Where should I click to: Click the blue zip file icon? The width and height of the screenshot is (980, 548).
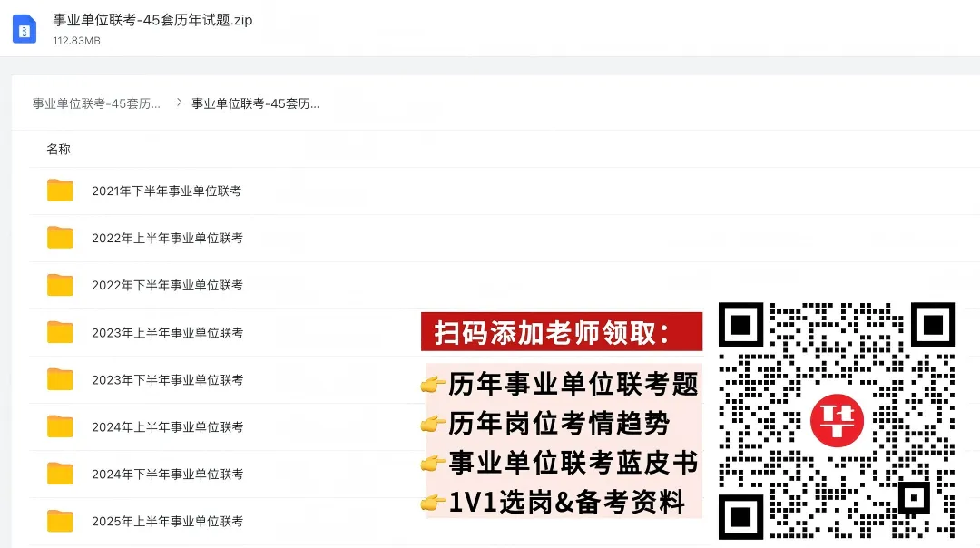24,29
